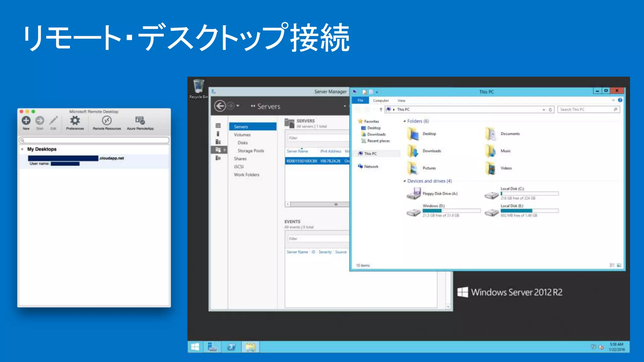This screenshot has height=362, width=644.
Task: Collapse the Folders (6) section
Action: (404, 121)
